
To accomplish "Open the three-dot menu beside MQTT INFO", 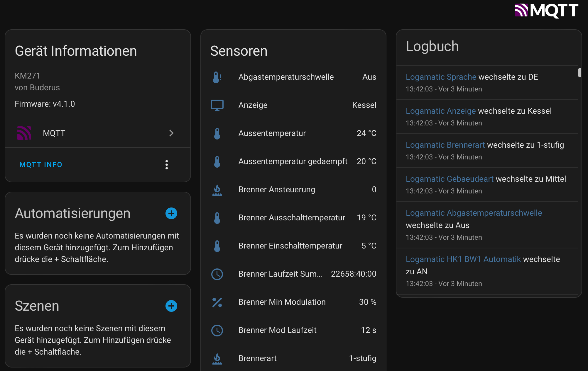I will pos(167,165).
